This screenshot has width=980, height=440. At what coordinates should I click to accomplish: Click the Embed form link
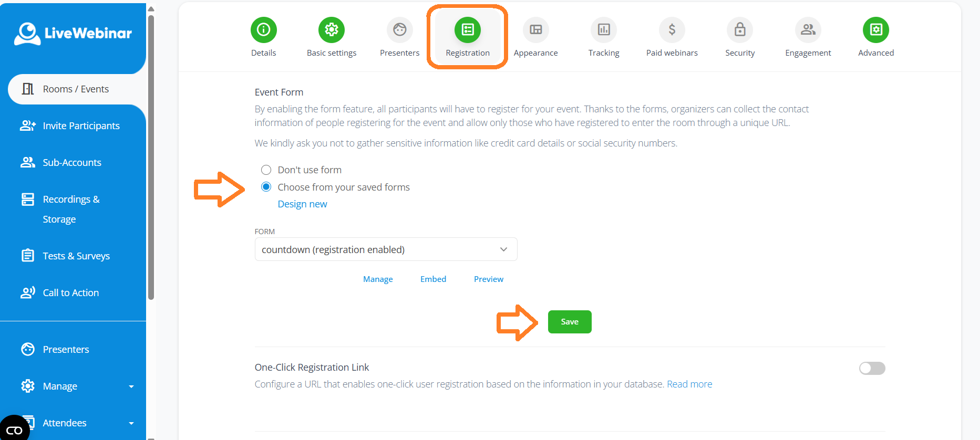(x=433, y=279)
